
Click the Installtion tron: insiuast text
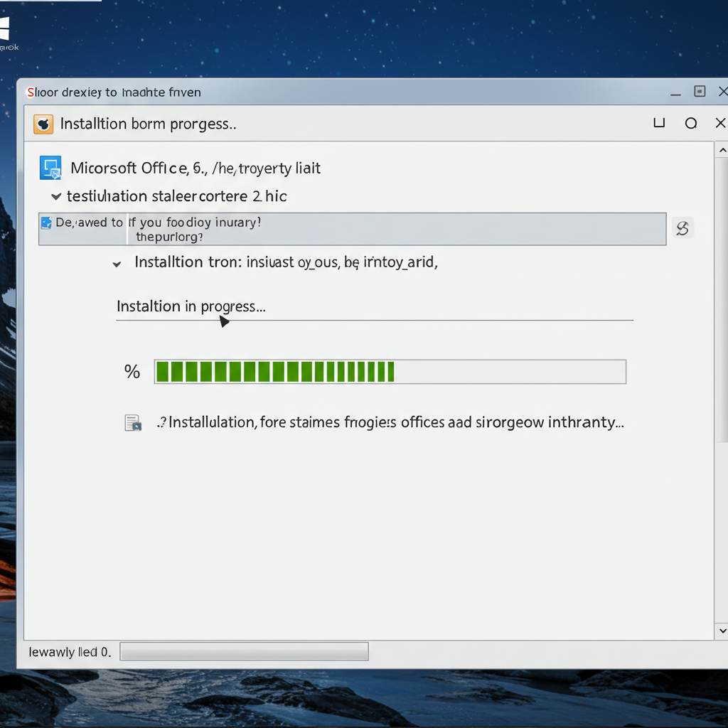tap(286, 262)
